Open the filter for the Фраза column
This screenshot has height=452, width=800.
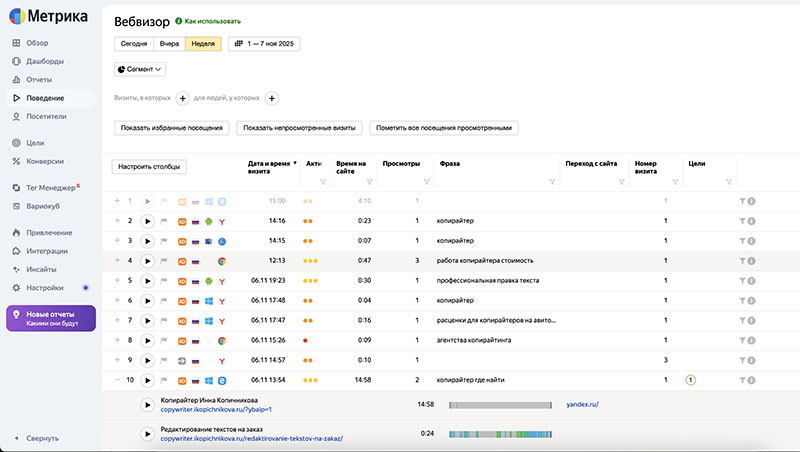[x=552, y=182]
